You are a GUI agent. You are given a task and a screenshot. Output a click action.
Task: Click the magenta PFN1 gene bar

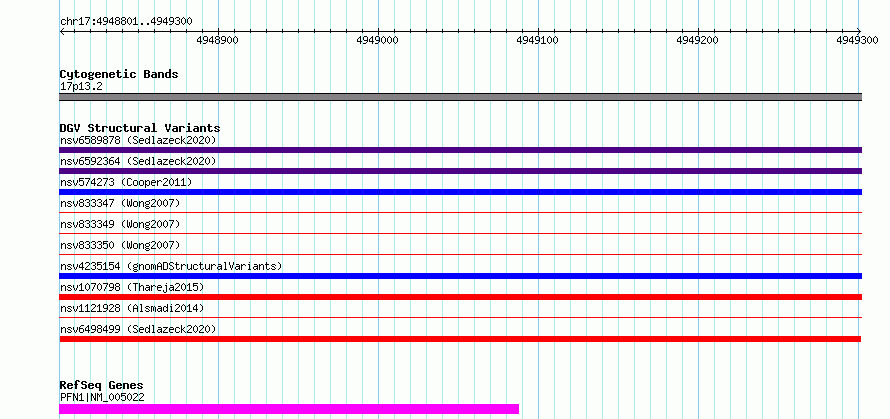pyautogui.click(x=289, y=409)
